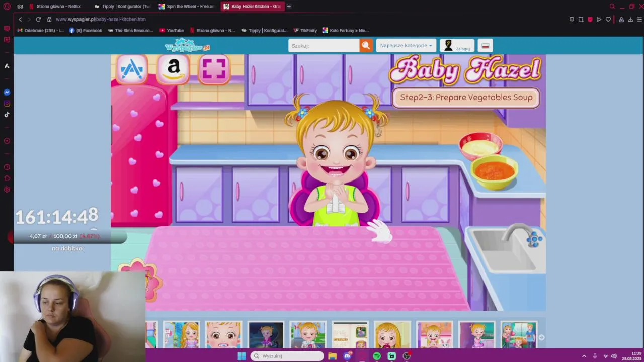This screenshot has width=644, height=362.
Task: Open Messenger in the Opera sidebar
Action: [7, 92]
